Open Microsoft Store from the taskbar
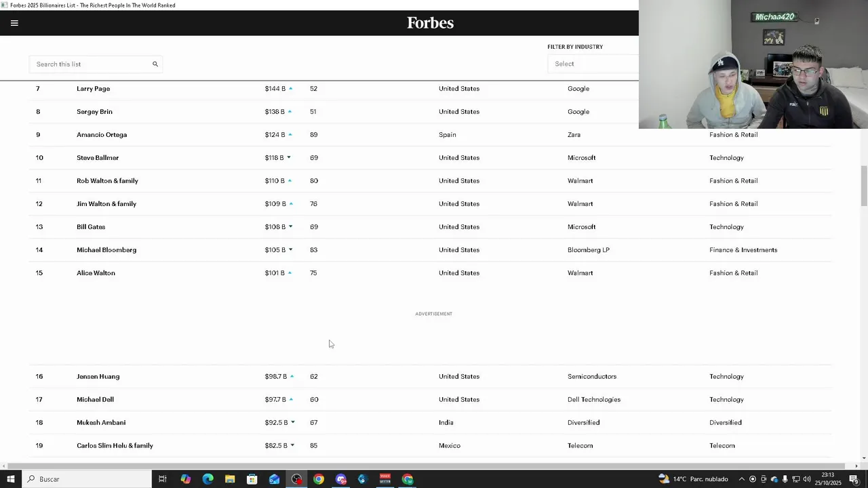 pyautogui.click(x=252, y=479)
